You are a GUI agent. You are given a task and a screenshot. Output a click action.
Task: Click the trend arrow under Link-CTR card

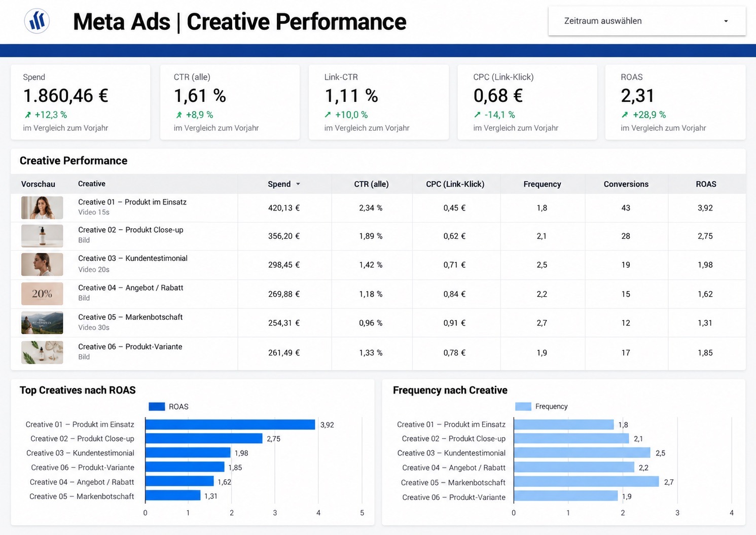coord(328,115)
